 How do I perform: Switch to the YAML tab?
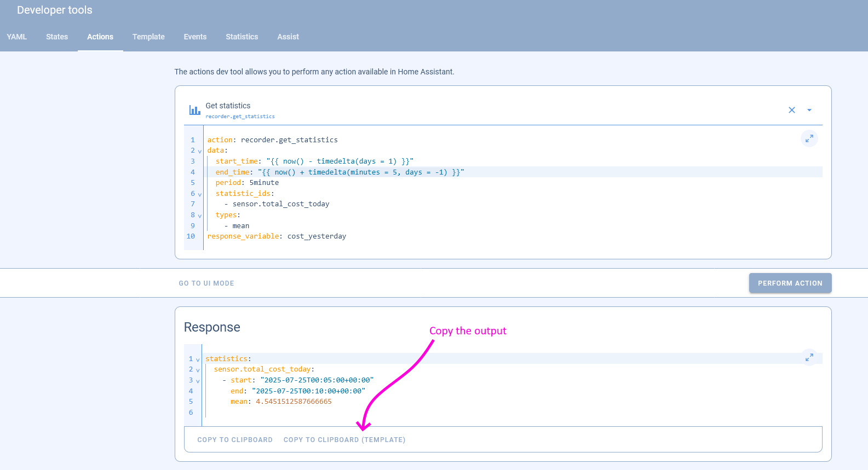point(16,37)
